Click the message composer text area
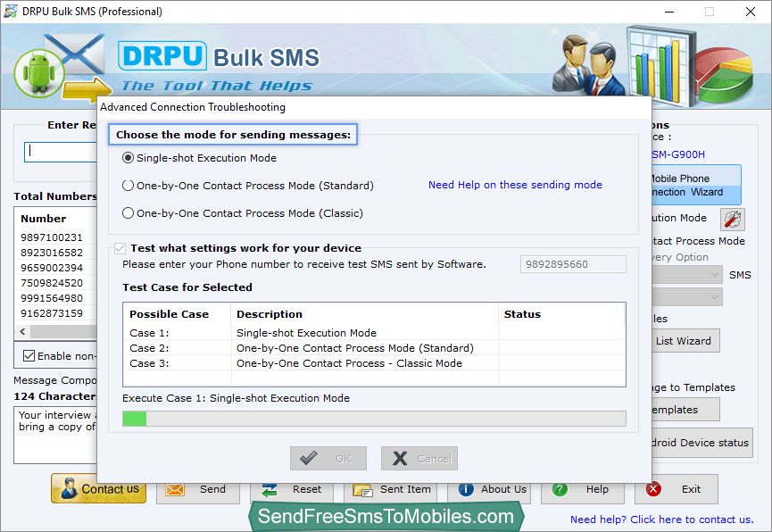The width and height of the screenshot is (772, 532). (55, 435)
